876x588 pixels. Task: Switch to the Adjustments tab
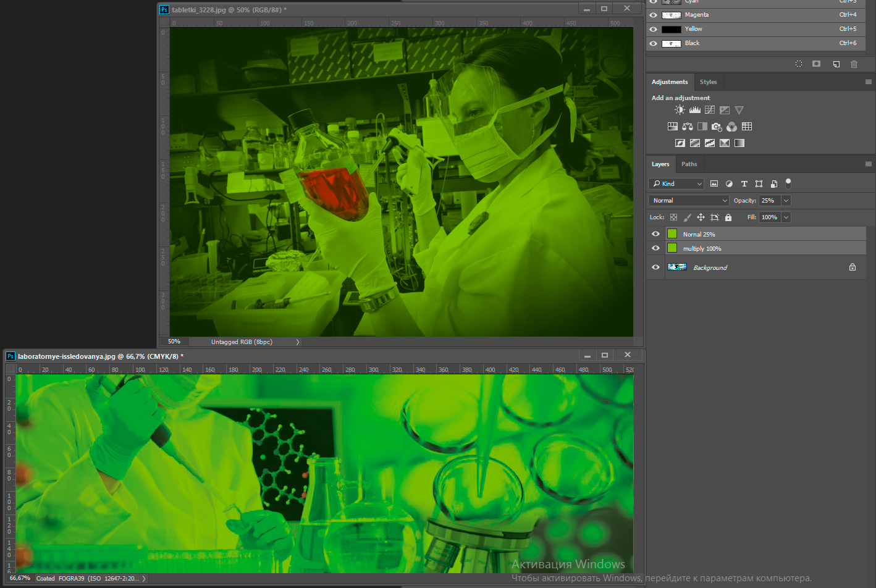click(x=670, y=82)
